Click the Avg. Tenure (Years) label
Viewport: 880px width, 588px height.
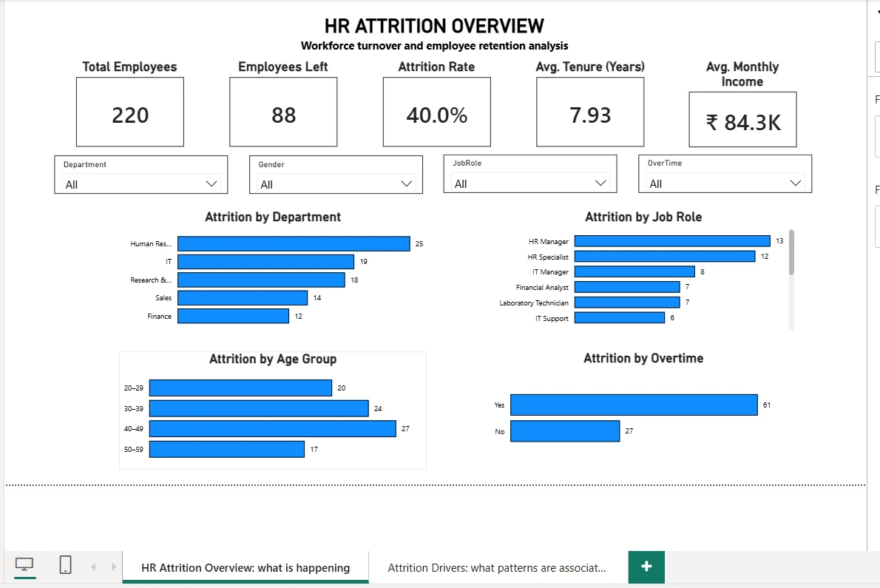tap(590, 67)
